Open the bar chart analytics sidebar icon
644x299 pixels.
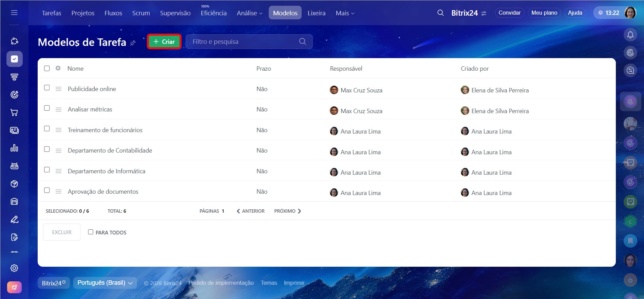tap(14, 148)
